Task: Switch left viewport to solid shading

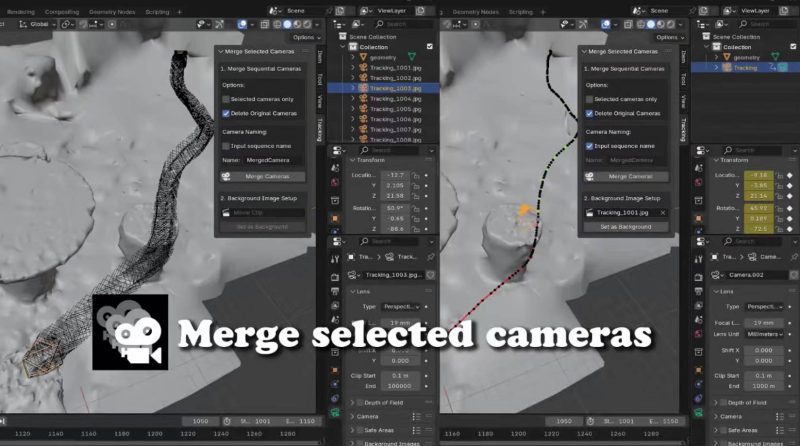Action: [x=287, y=24]
